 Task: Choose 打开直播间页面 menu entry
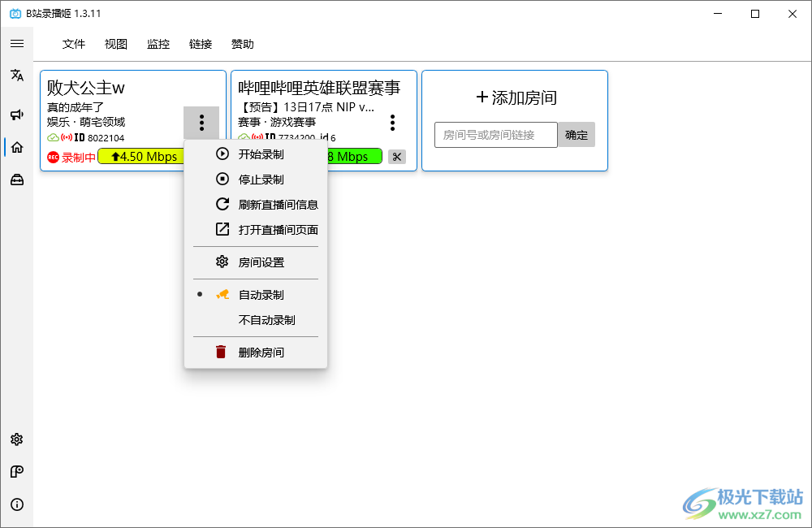coord(256,229)
